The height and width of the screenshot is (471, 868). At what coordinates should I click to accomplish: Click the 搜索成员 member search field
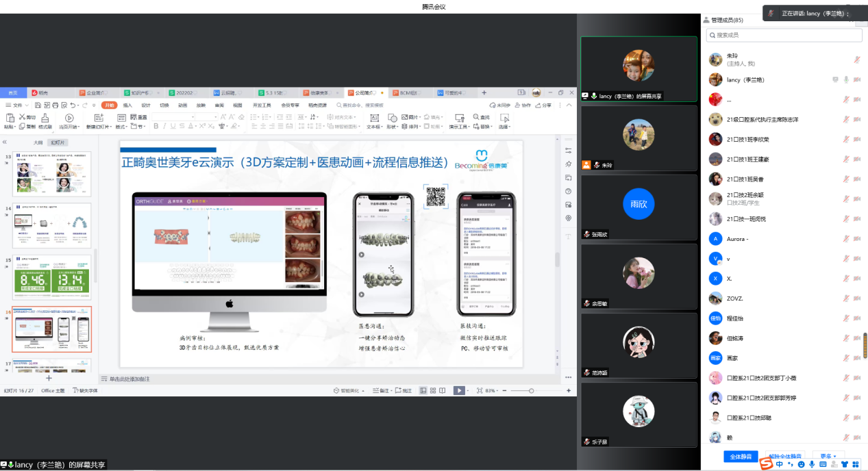pos(784,35)
